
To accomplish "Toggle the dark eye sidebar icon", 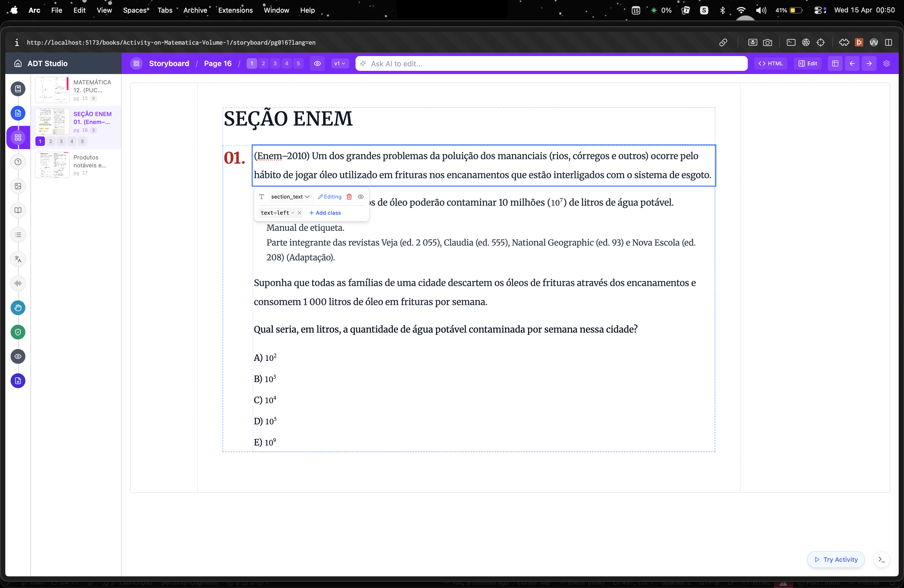I will click(x=18, y=356).
